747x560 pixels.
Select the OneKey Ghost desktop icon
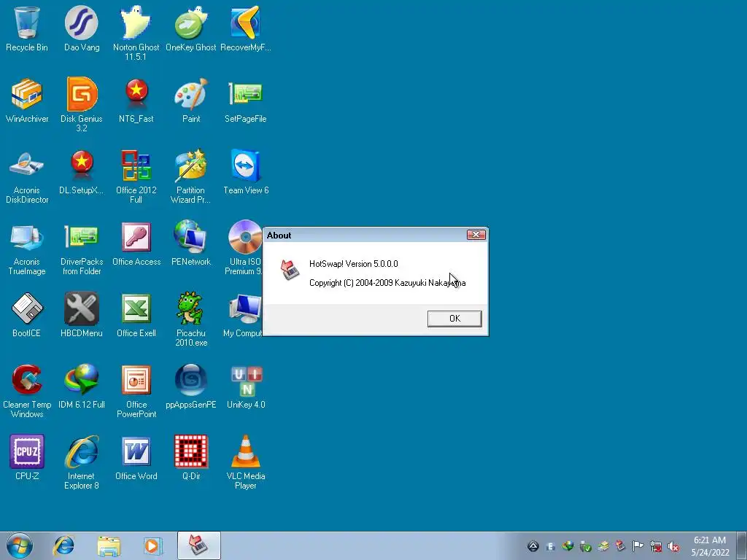pyautogui.click(x=191, y=28)
